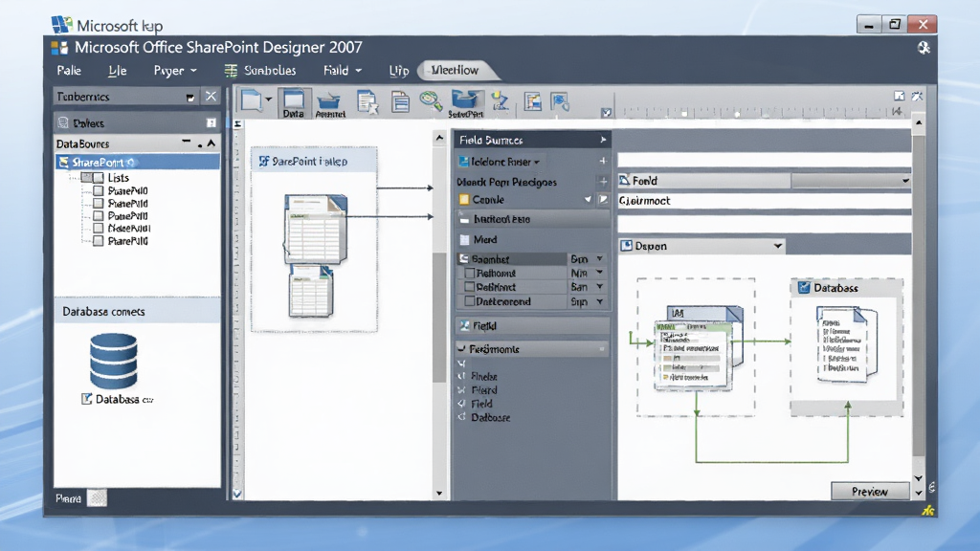Click the Database cw label
The image size is (980, 551).
click(123, 399)
